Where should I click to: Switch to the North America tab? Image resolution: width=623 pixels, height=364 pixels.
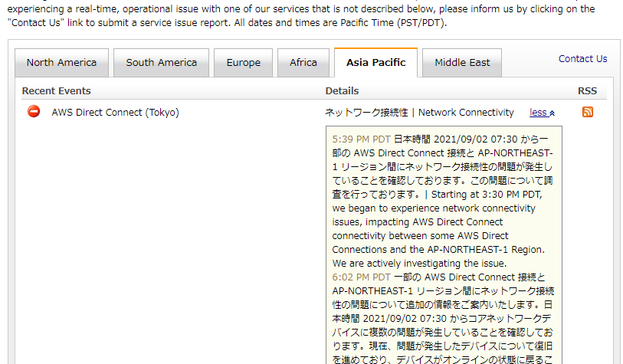point(61,63)
